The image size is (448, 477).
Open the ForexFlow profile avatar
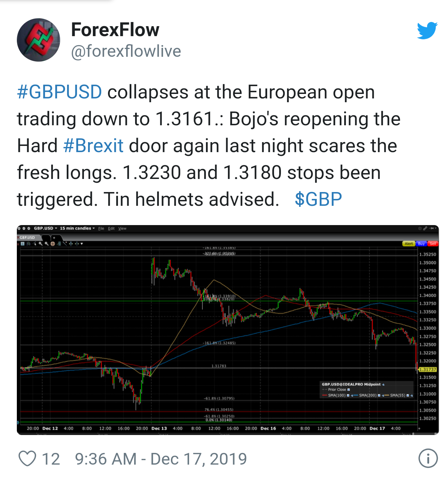39,40
